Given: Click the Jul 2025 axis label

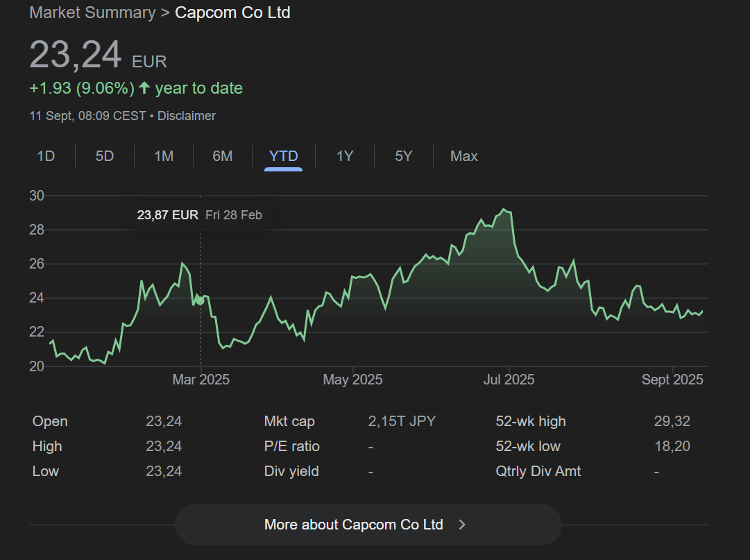Looking at the screenshot, I should (509, 380).
